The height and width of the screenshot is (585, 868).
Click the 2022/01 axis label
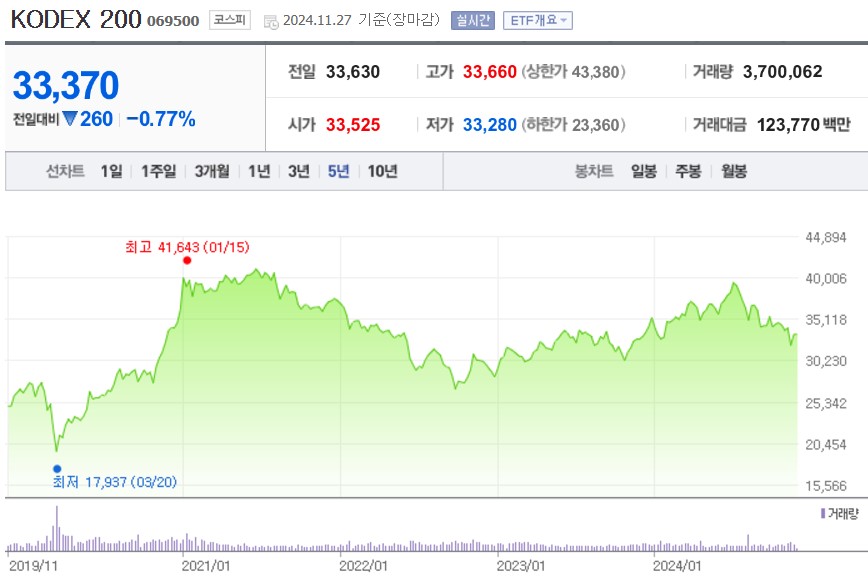pos(363,566)
